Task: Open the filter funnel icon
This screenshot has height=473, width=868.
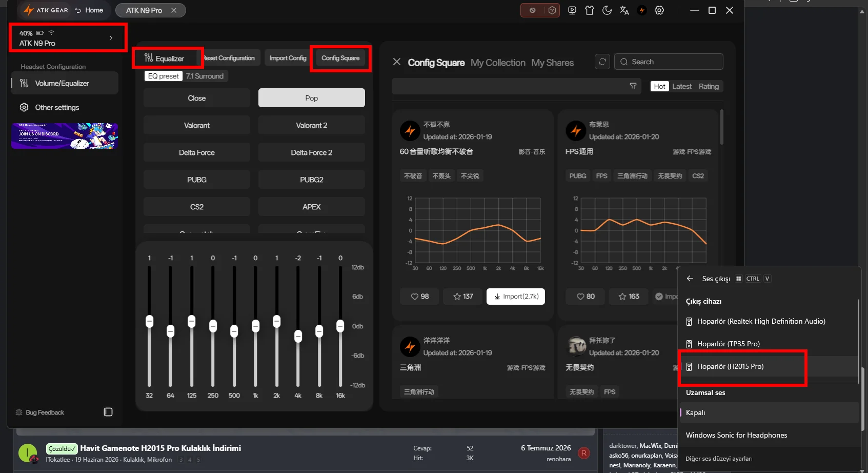Action: 633,86
